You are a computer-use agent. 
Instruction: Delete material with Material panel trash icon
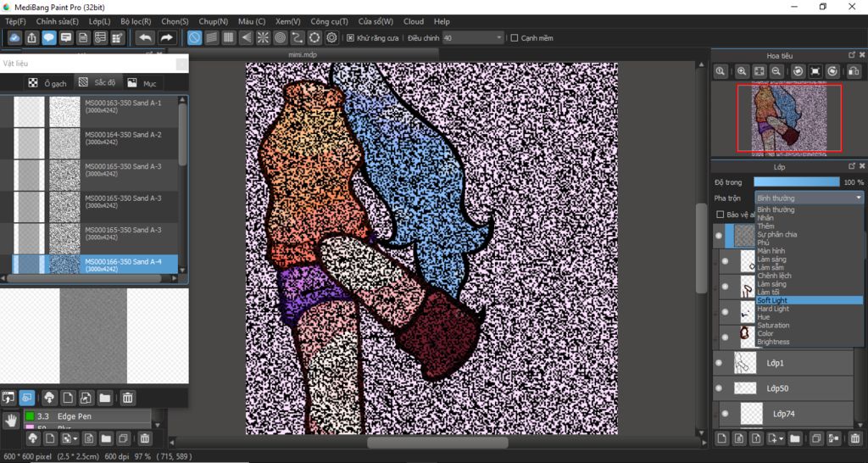(x=127, y=398)
